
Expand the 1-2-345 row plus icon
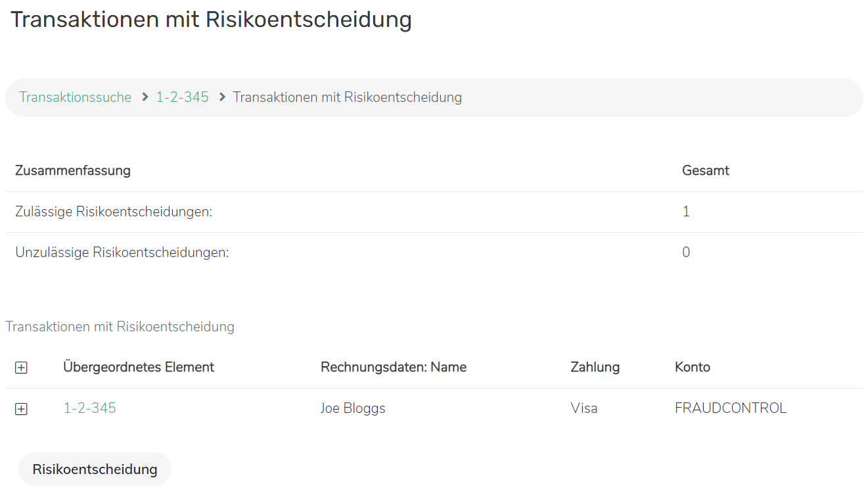21,409
